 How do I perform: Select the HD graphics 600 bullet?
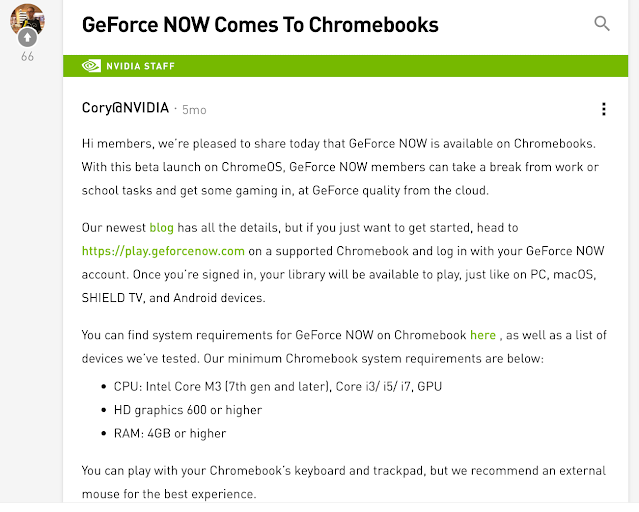coord(187,410)
